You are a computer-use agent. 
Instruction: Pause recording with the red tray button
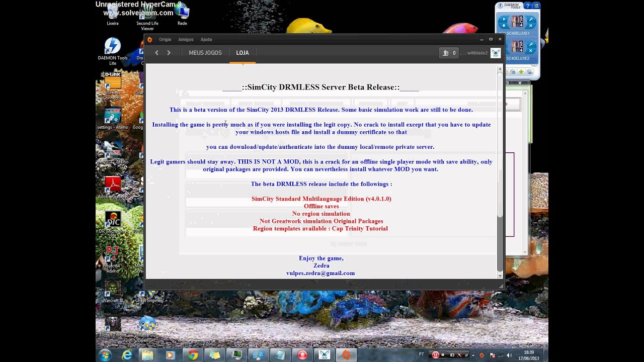pos(435,355)
